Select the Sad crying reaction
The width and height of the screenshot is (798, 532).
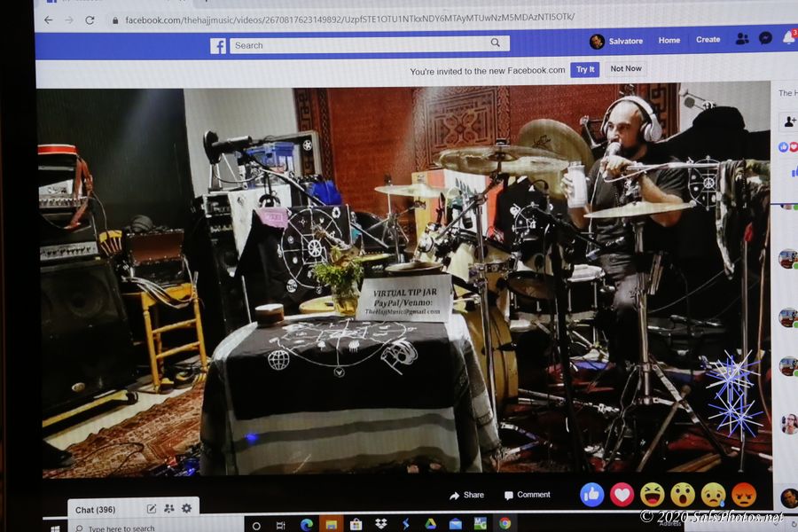point(713,494)
